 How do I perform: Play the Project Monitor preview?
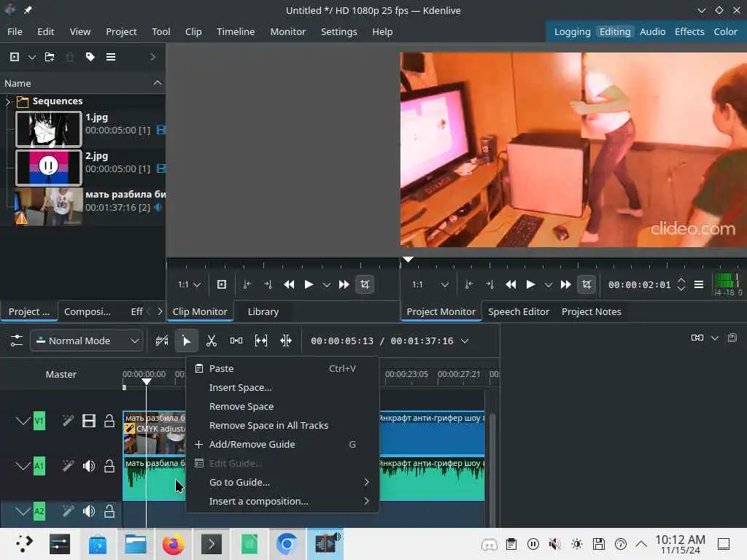(530, 284)
